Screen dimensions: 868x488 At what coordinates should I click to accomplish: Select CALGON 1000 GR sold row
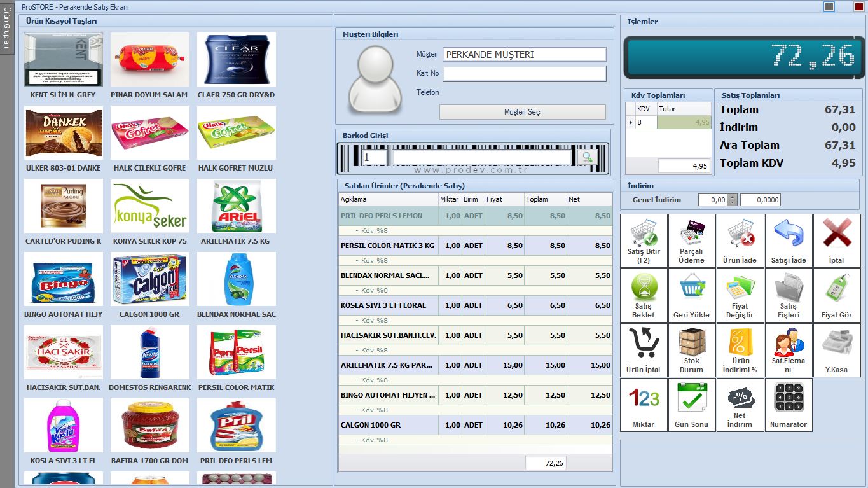tap(476, 425)
